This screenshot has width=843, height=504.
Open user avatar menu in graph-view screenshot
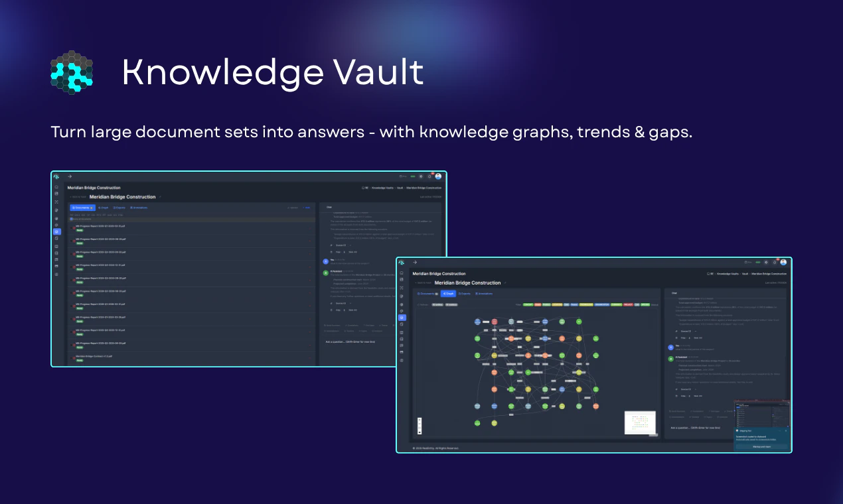[783, 263]
